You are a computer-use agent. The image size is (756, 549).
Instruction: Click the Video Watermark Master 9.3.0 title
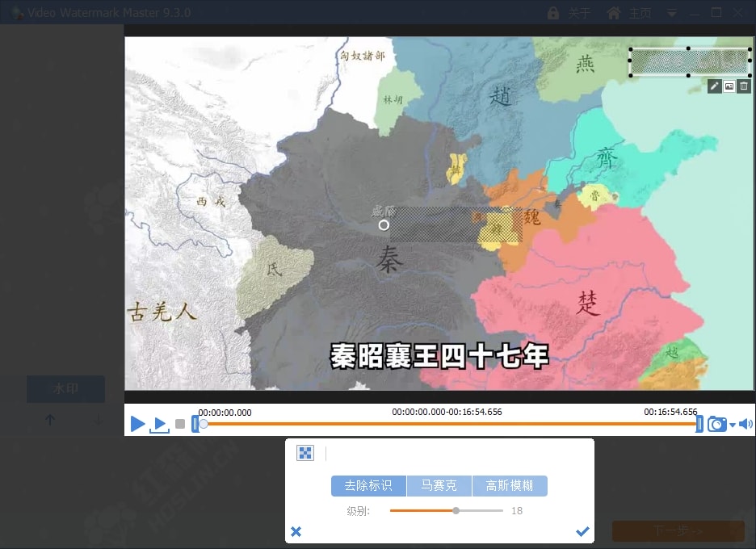point(109,13)
